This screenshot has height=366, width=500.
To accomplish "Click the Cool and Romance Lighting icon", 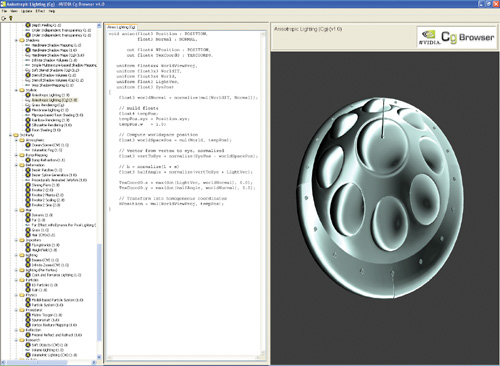I will click(28, 275).
